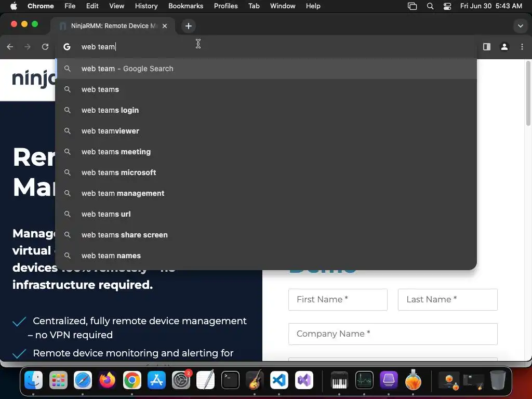This screenshot has width=532, height=399.
Task: Expand the tab search chevron
Action: coord(520,26)
